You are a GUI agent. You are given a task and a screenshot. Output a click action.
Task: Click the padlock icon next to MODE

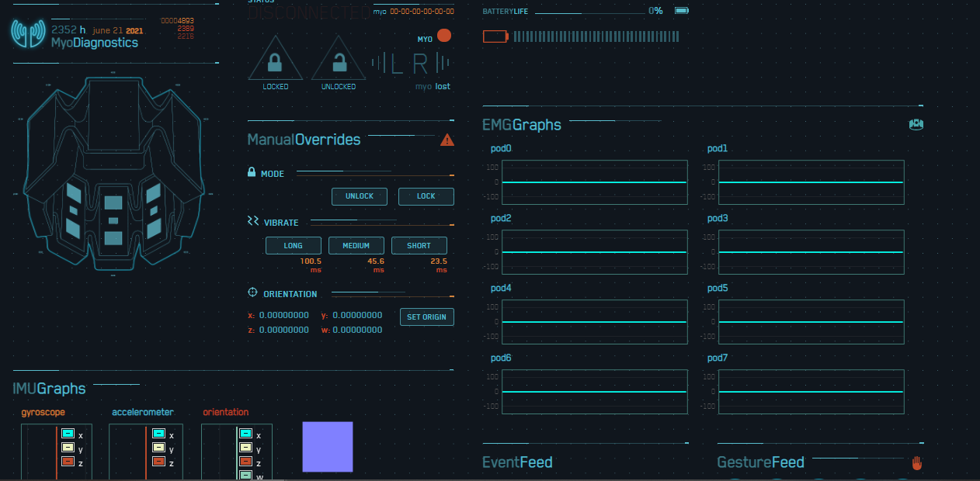coord(252,172)
